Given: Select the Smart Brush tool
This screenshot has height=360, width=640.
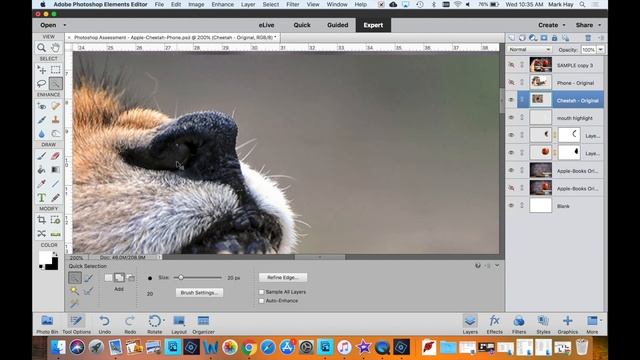Looking at the screenshot, I should [42, 120].
